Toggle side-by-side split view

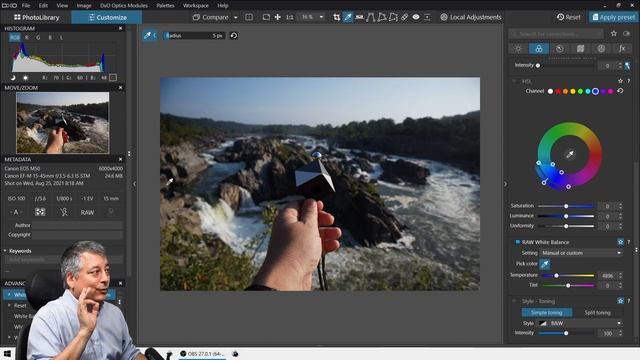tap(249, 17)
